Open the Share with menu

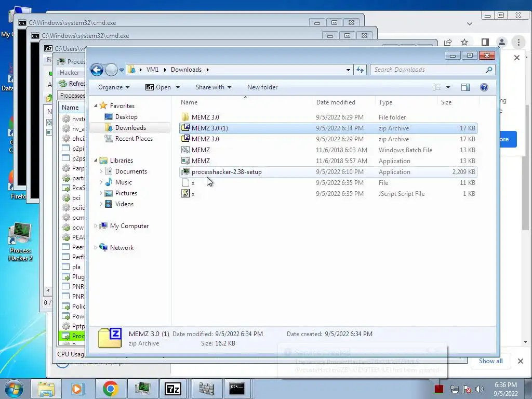tap(214, 87)
